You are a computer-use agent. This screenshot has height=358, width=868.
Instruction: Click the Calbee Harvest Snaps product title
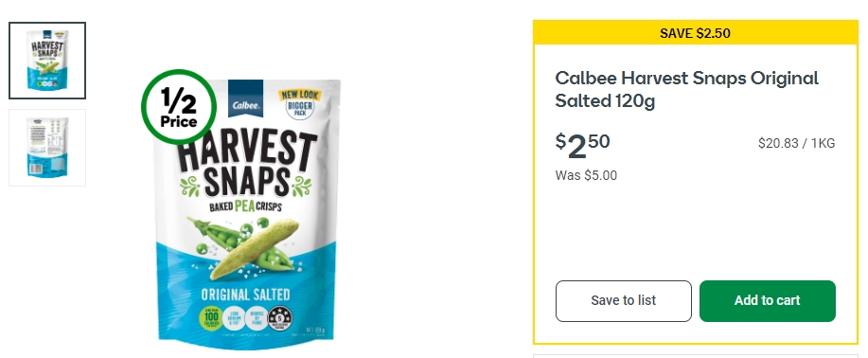coord(686,89)
